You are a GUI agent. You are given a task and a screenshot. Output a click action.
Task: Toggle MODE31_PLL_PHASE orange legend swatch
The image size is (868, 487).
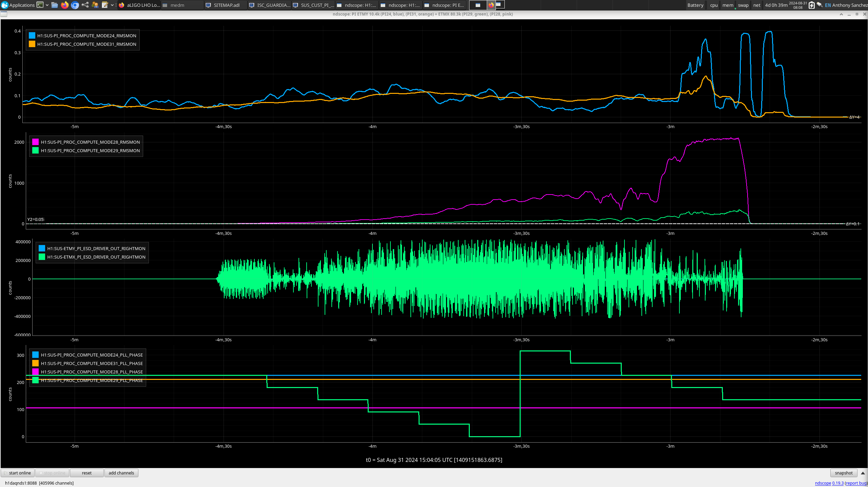coord(35,363)
